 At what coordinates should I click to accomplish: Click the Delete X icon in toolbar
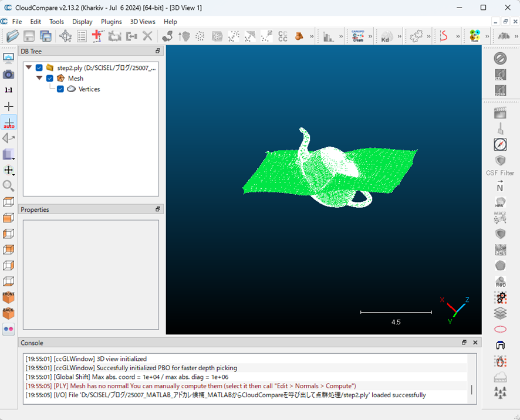click(147, 36)
